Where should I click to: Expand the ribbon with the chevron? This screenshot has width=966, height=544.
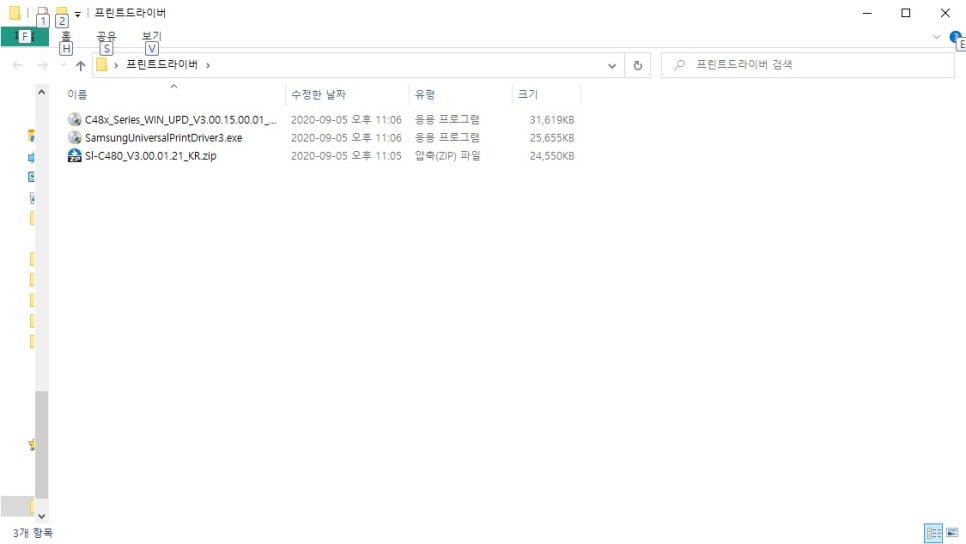click(936, 37)
